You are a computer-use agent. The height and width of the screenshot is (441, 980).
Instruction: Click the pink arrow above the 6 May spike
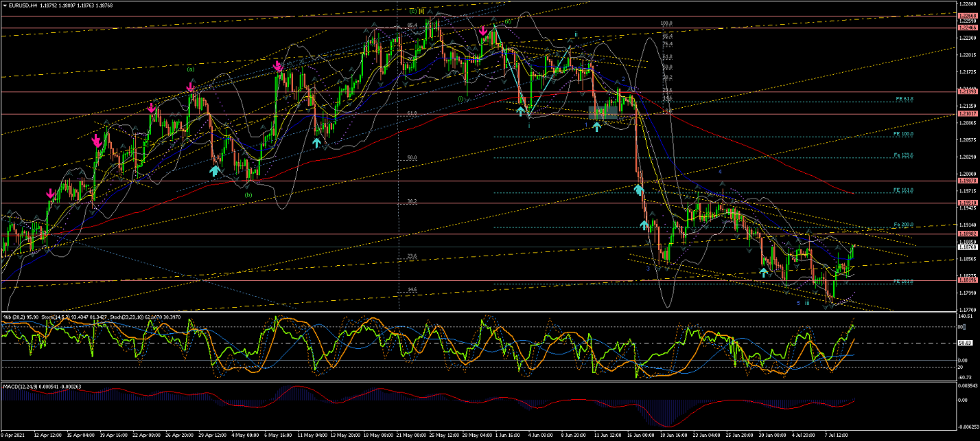[277, 66]
